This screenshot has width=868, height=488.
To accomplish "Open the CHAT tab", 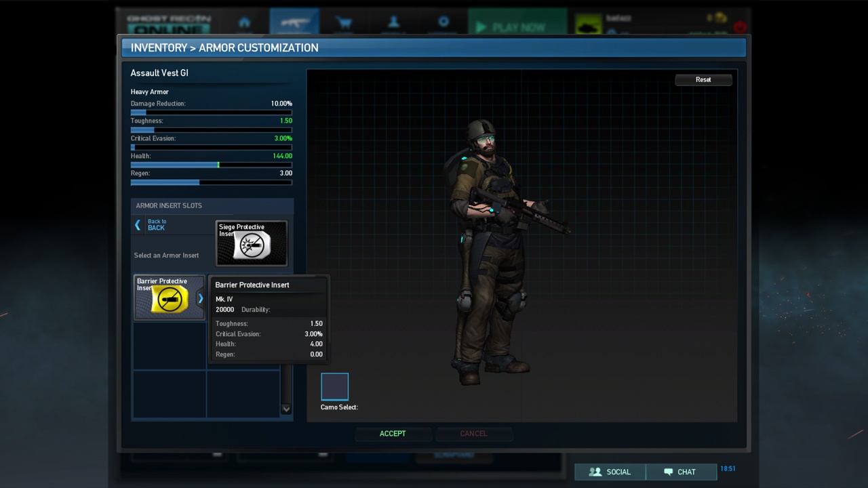I will (x=679, y=472).
